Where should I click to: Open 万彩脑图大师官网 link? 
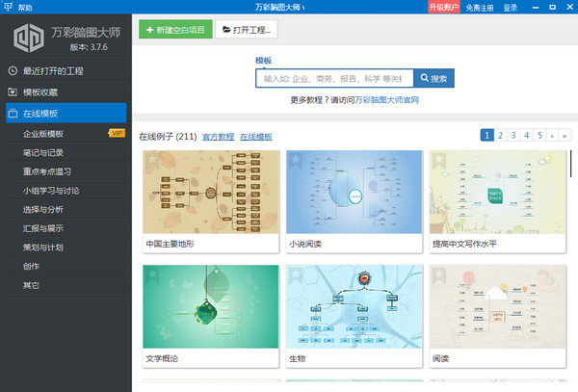point(386,100)
